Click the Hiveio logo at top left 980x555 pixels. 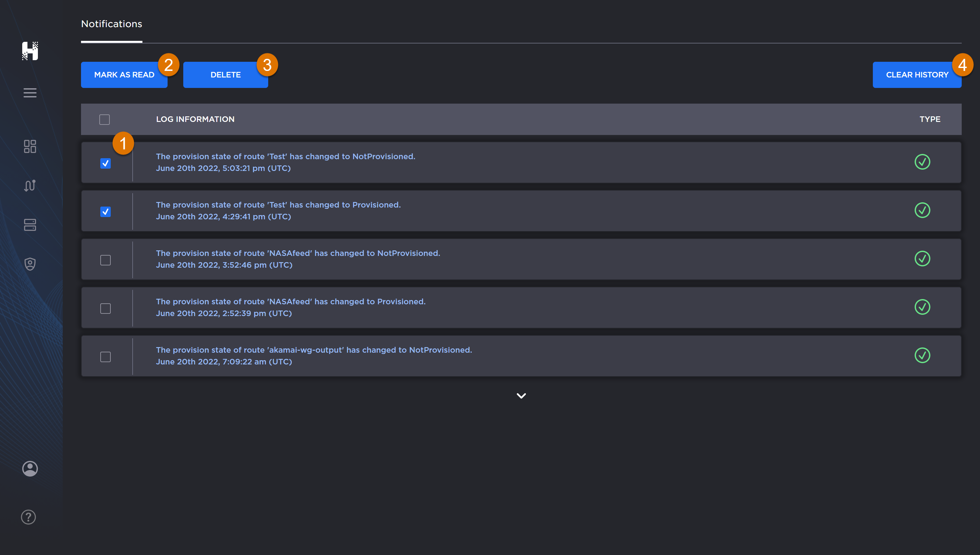pyautogui.click(x=30, y=51)
